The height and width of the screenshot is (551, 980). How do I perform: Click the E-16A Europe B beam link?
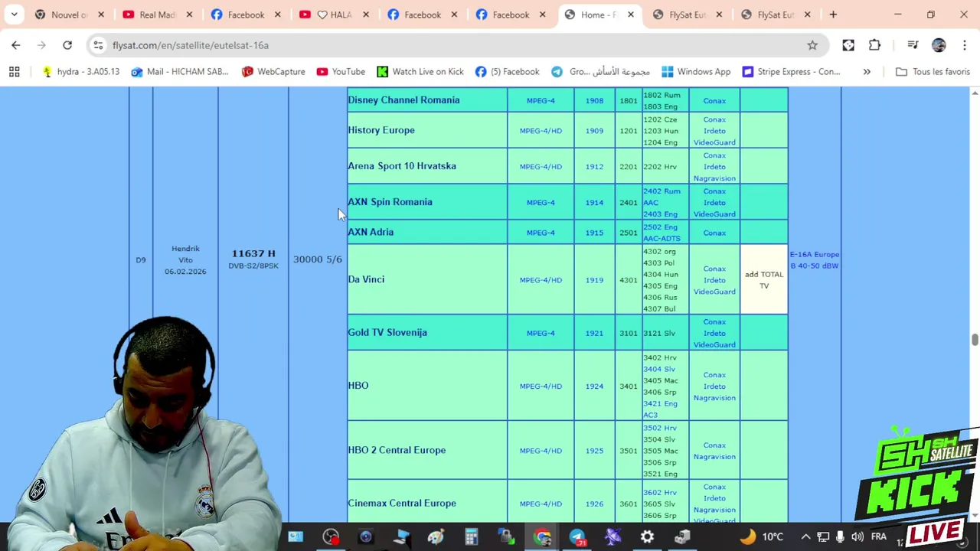point(815,260)
